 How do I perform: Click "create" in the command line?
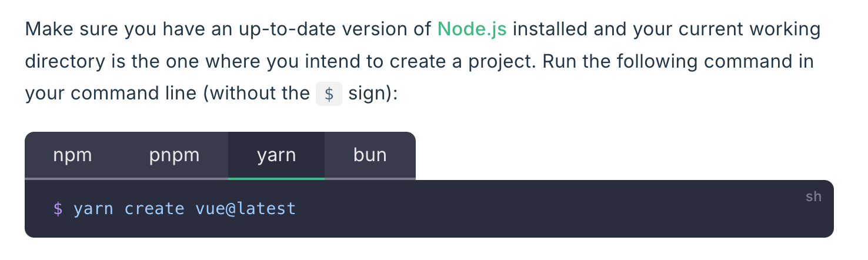[x=154, y=209]
